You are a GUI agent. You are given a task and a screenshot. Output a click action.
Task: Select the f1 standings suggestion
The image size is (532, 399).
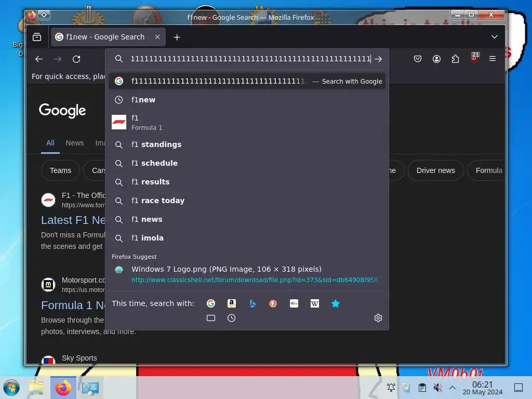(x=247, y=144)
